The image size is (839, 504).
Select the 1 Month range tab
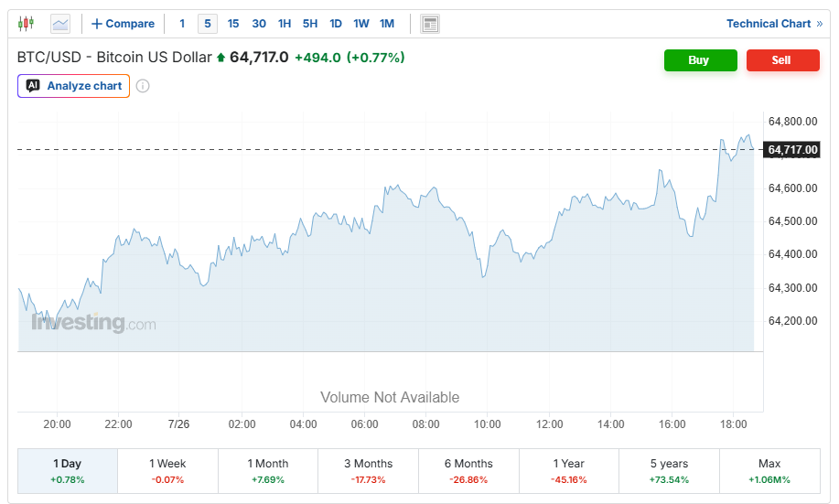click(268, 471)
